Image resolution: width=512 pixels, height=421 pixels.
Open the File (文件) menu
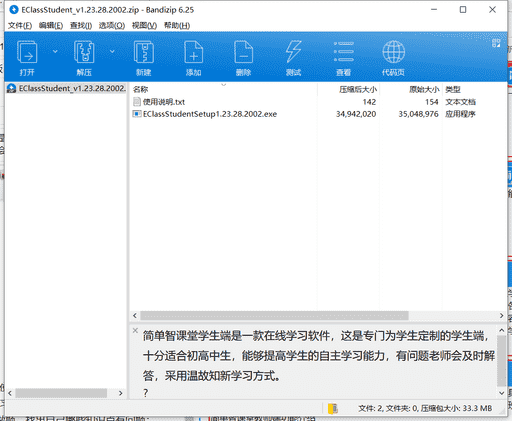[20, 25]
